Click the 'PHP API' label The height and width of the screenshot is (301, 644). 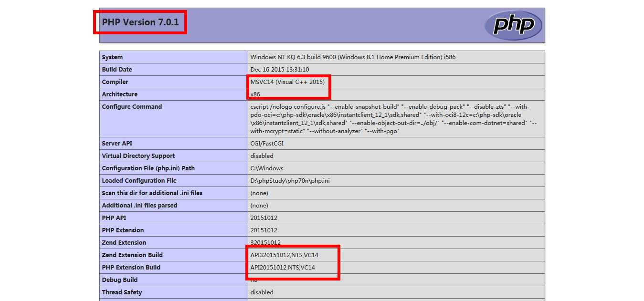coord(113,218)
